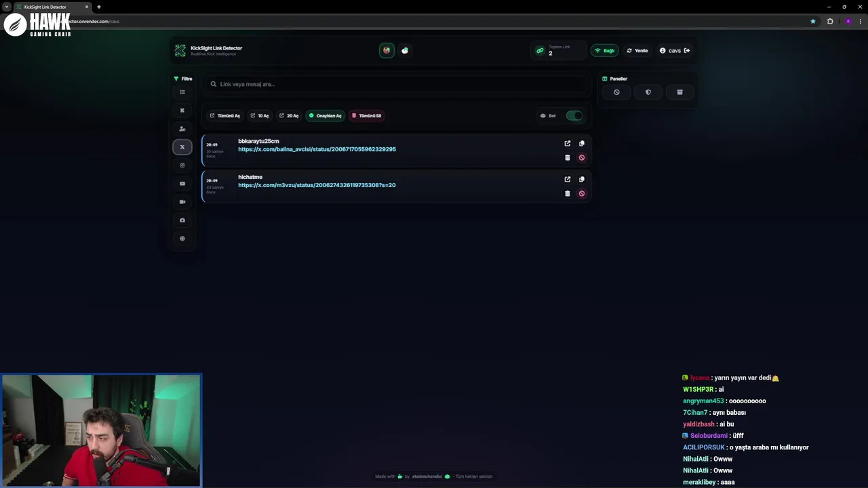Bookmark this page with the star icon

(813, 21)
